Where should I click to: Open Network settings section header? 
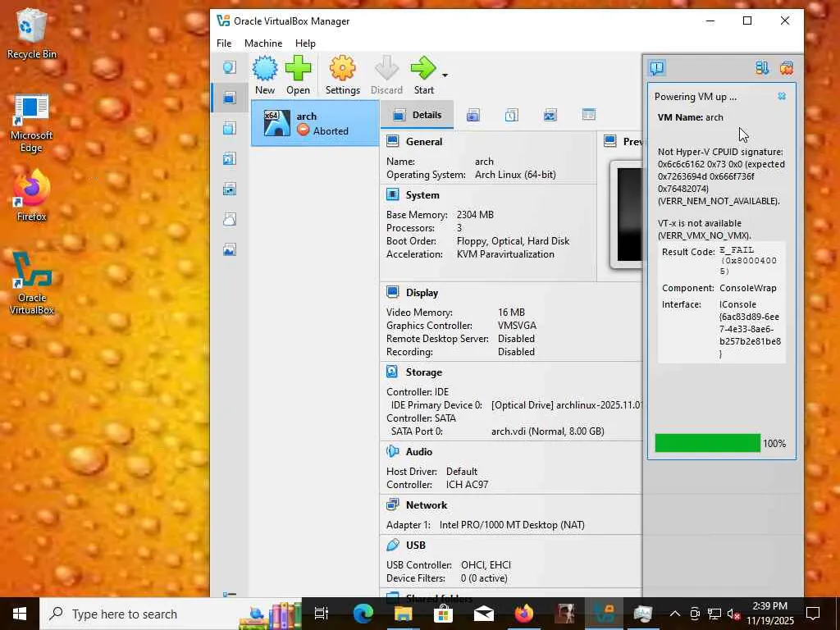click(x=427, y=504)
